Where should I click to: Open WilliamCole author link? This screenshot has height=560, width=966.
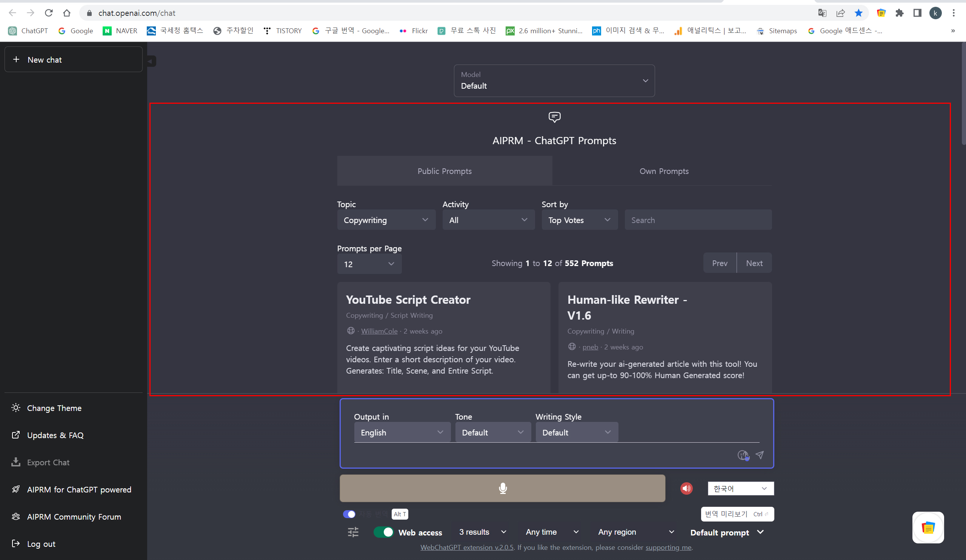pos(379,331)
